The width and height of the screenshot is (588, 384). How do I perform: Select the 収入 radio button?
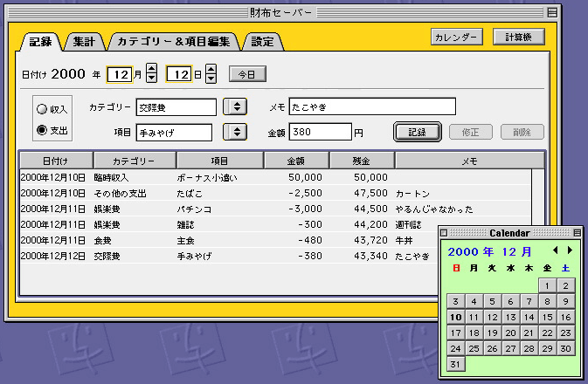point(52,109)
